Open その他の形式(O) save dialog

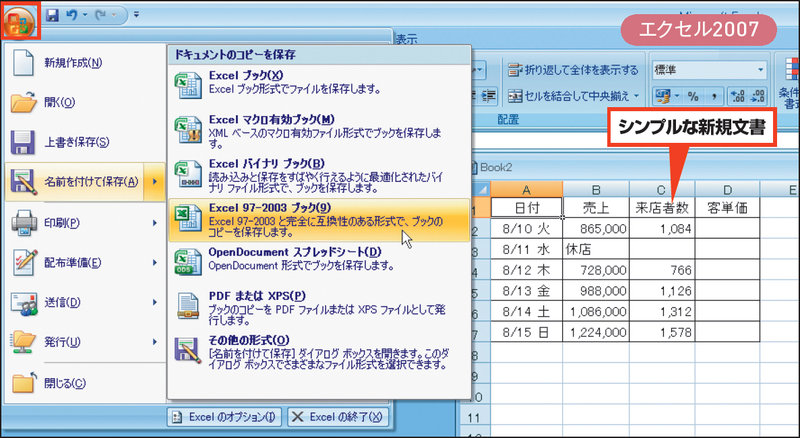pos(319,352)
